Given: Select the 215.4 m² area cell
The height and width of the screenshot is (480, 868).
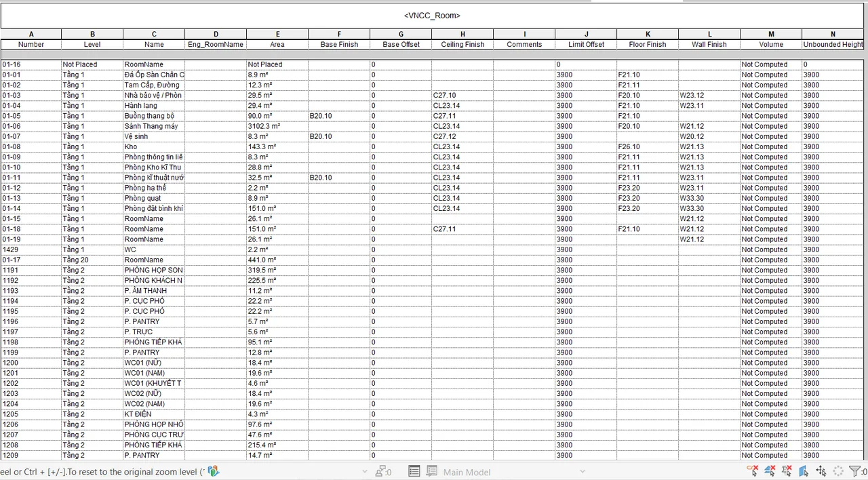Looking at the screenshot, I should tap(277, 445).
